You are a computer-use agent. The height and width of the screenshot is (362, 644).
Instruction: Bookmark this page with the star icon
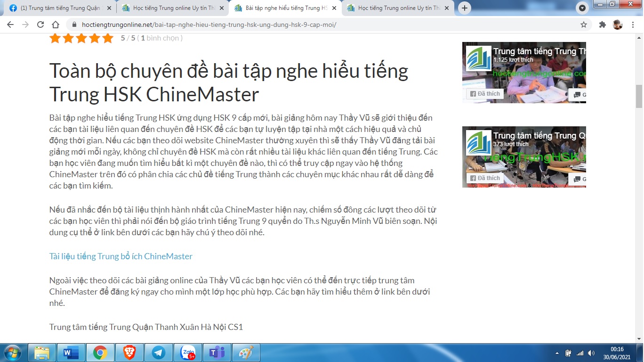pyautogui.click(x=584, y=25)
